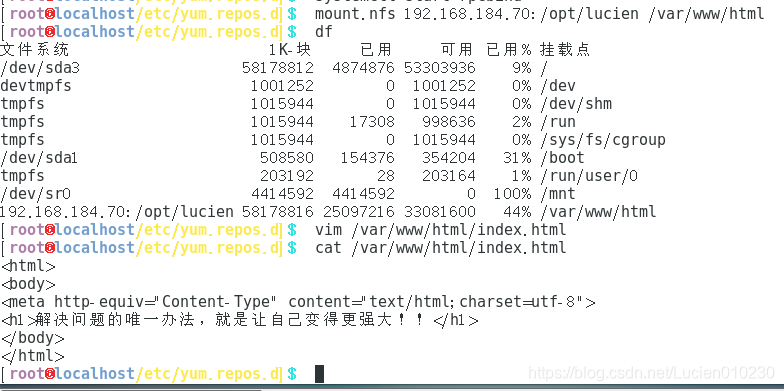Click the 100% usage value

(x=512, y=194)
